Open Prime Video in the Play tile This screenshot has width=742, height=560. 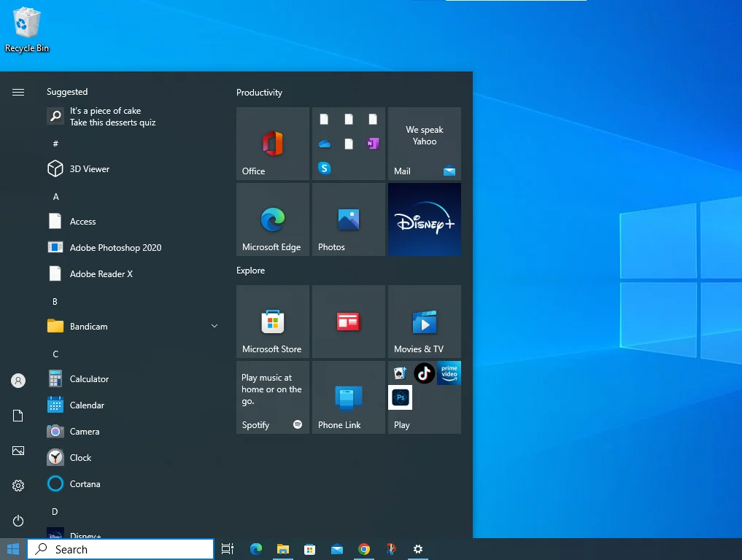(449, 373)
